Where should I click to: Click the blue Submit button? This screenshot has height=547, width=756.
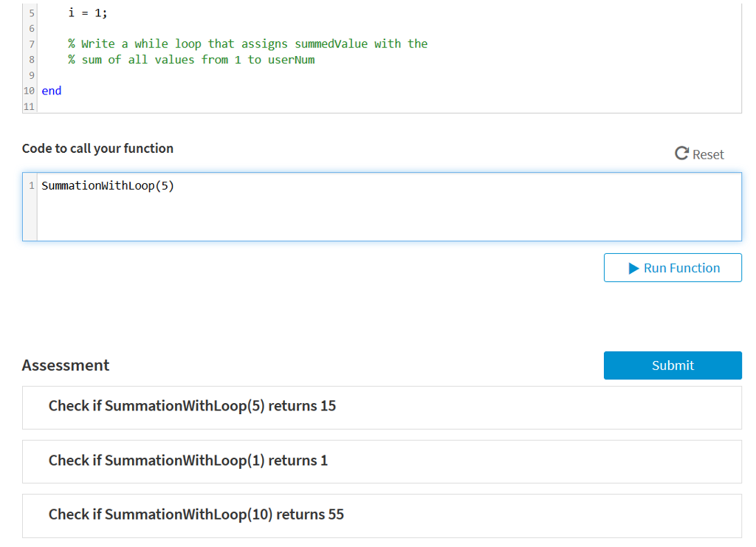tap(673, 365)
